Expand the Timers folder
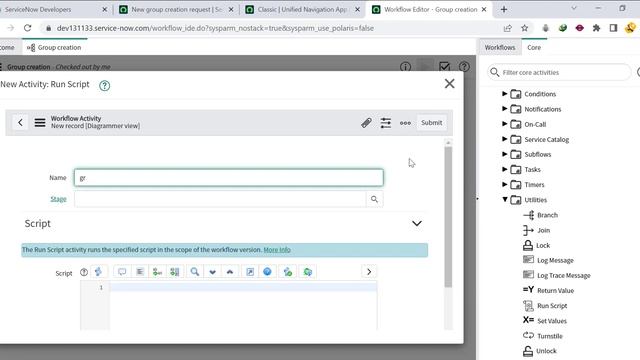 504,184
